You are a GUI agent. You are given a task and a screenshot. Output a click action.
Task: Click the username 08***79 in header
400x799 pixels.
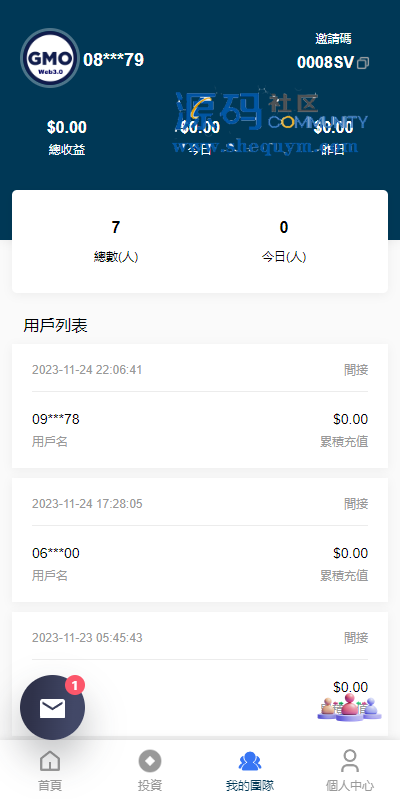113,60
